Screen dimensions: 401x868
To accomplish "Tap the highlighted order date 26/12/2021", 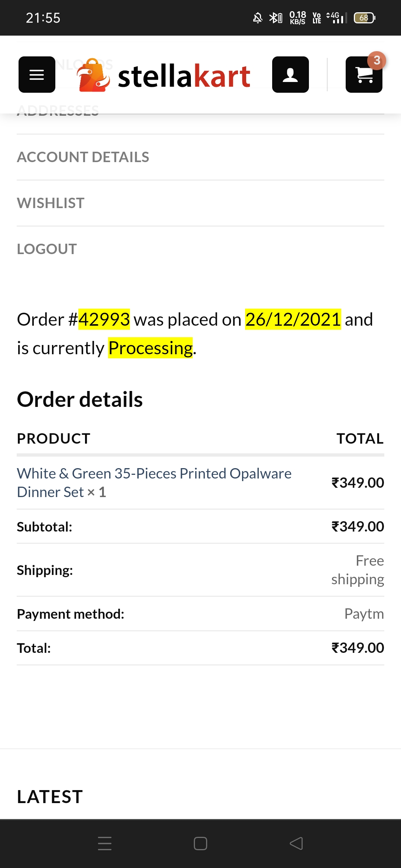I will click(293, 319).
